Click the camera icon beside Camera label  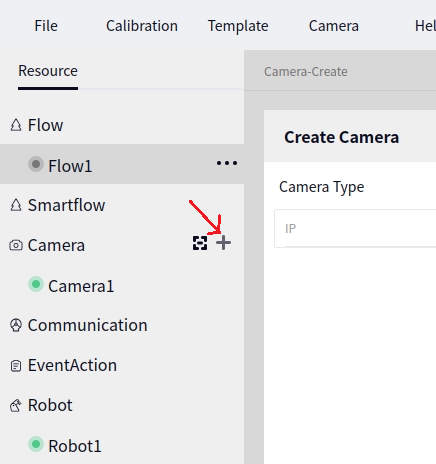16,245
